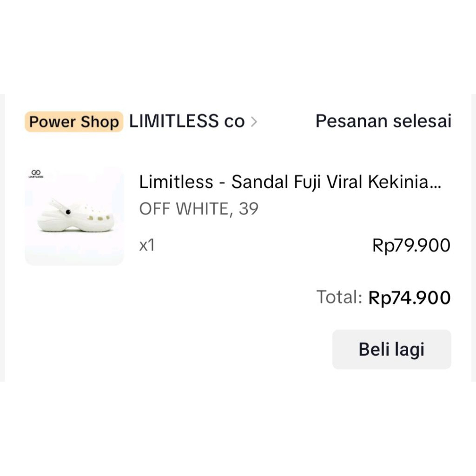The image size is (476, 476).
Task: Click the Rp74.900 discounted total value
Action: (x=409, y=297)
